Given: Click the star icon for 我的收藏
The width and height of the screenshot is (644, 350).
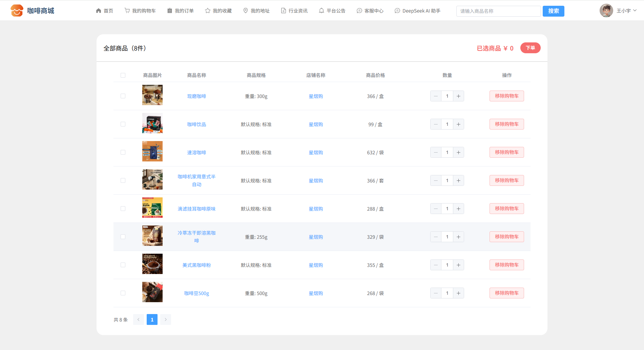Looking at the screenshot, I should coord(208,11).
